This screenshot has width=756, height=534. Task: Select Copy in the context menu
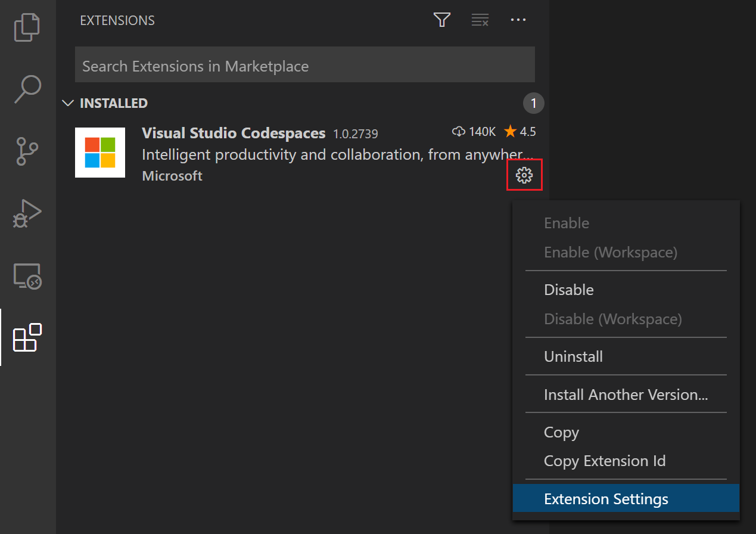[x=626, y=432]
